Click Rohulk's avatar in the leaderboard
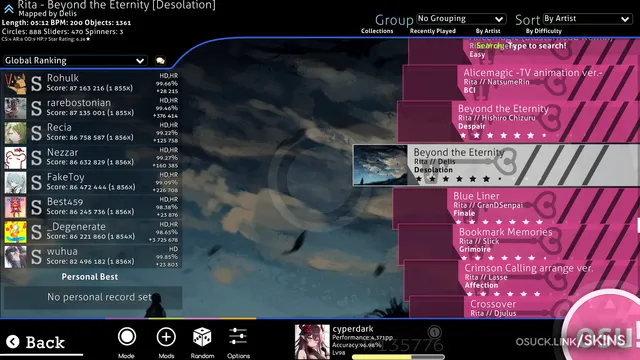Image resolution: width=640 pixels, height=360 pixels. pyautogui.click(x=15, y=84)
